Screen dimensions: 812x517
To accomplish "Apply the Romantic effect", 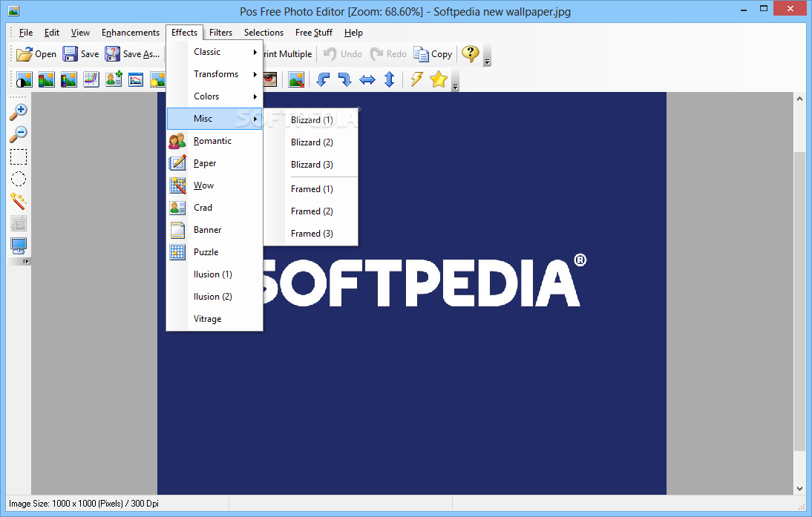I will (215, 141).
